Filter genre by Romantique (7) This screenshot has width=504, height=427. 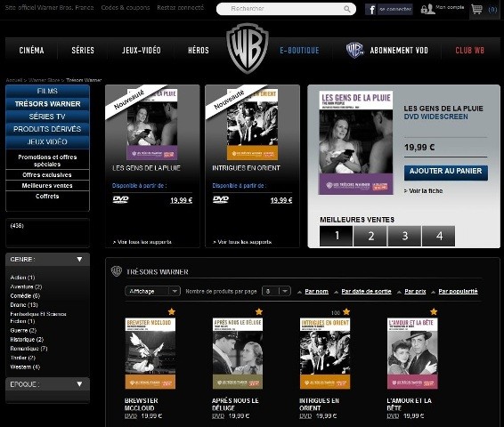[x=28, y=349]
